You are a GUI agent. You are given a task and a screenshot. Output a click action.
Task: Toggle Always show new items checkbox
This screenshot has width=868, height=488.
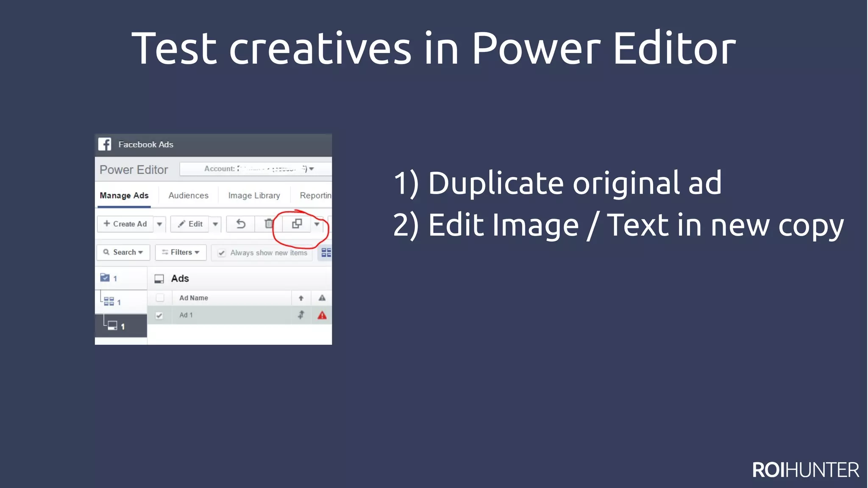point(222,253)
